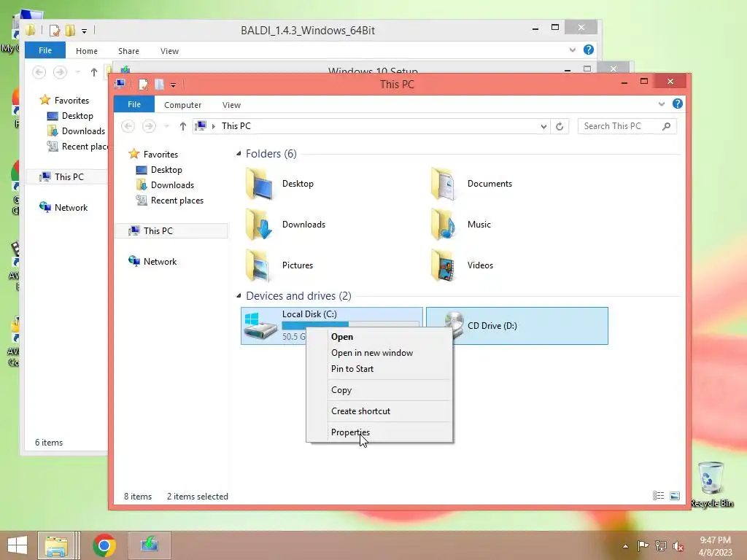Expand ribbon chevron in This PC window
The height and width of the screenshot is (560, 747).
(x=661, y=104)
